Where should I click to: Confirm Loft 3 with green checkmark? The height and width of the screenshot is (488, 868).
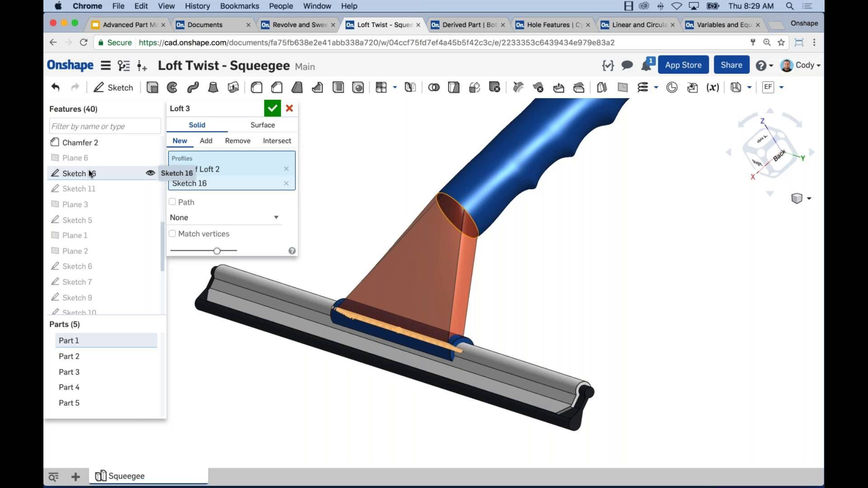click(x=273, y=108)
